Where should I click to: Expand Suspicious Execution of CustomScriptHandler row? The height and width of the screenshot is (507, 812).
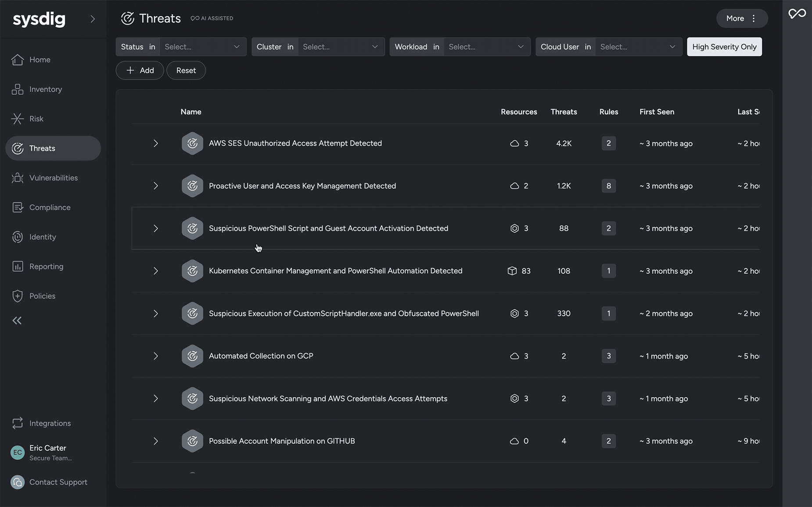click(x=156, y=313)
